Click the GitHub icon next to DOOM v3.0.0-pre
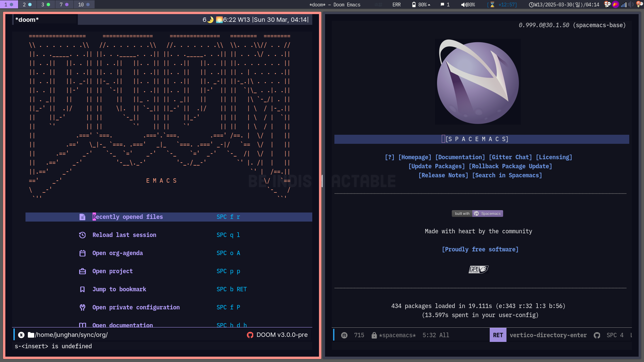The width and height of the screenshot is (644, 362). [250, 335]
